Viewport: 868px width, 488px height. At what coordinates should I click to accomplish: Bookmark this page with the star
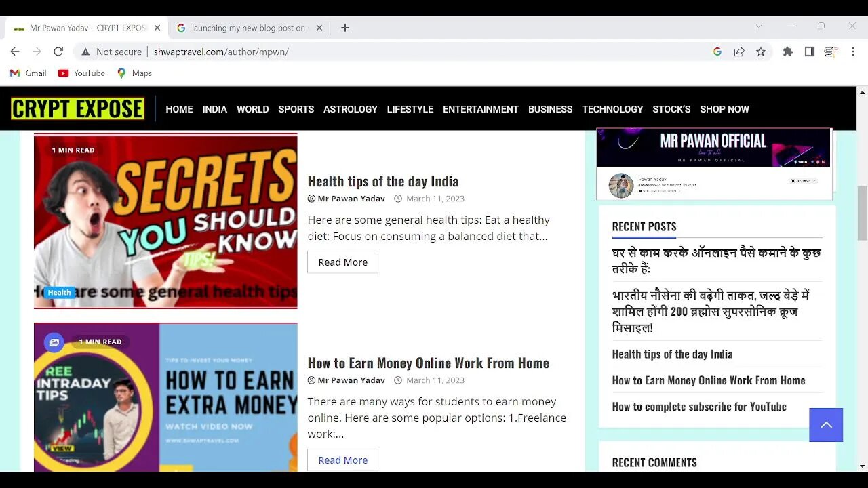tap(761, 52)
